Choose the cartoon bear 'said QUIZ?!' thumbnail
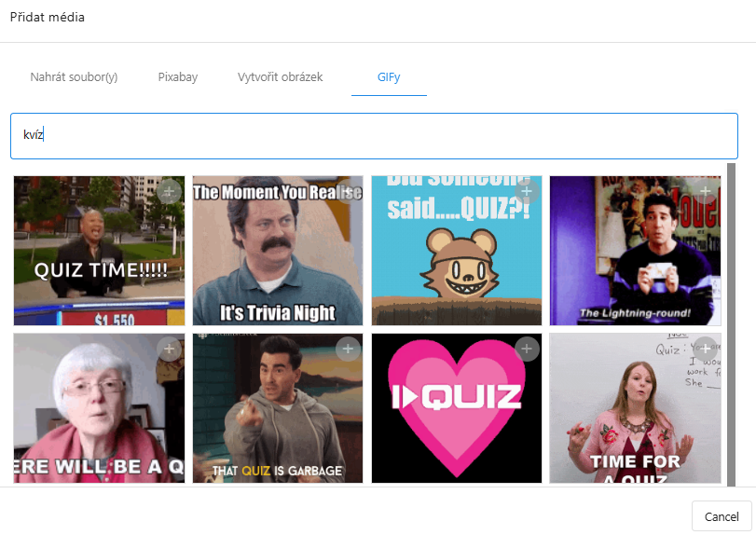Image resolution: width=756 pixels, height=535 pixels. pos(457,251)
